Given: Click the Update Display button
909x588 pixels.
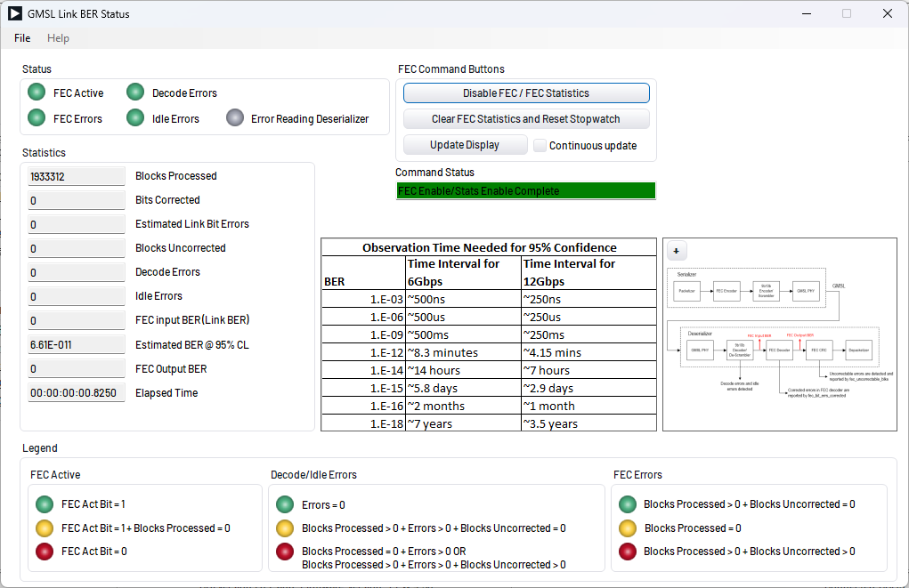Looking at the screenshot, I should click(465, 145).
